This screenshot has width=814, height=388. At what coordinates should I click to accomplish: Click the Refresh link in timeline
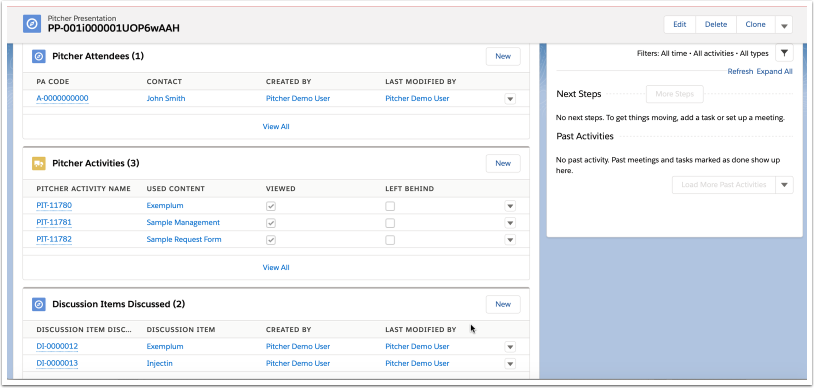click(x=740, y=72)
